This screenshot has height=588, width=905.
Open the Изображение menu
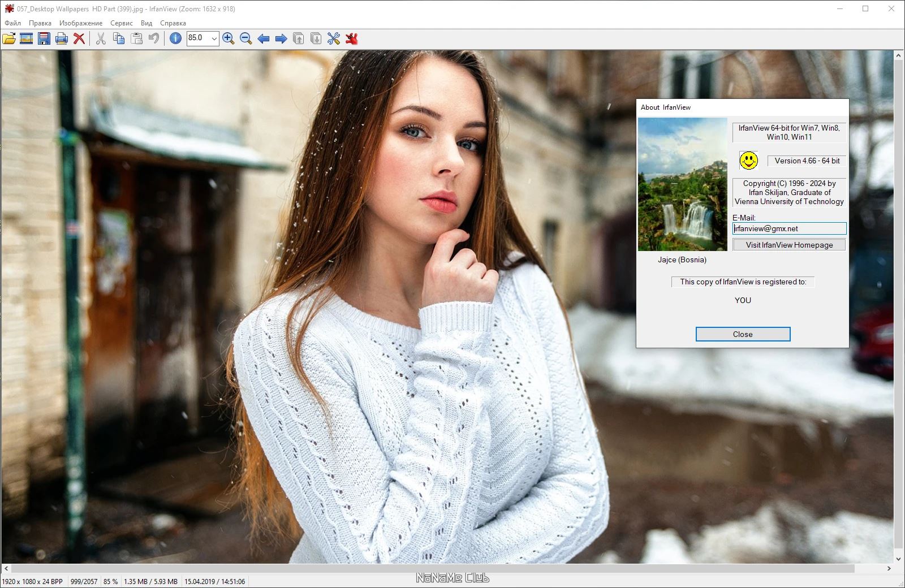click(81, 23)
